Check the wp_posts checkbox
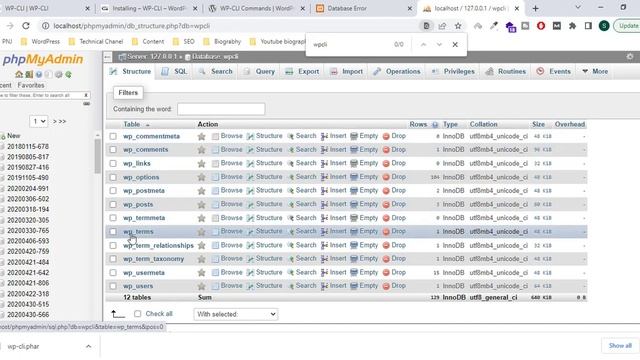 [x=113, y=204]
